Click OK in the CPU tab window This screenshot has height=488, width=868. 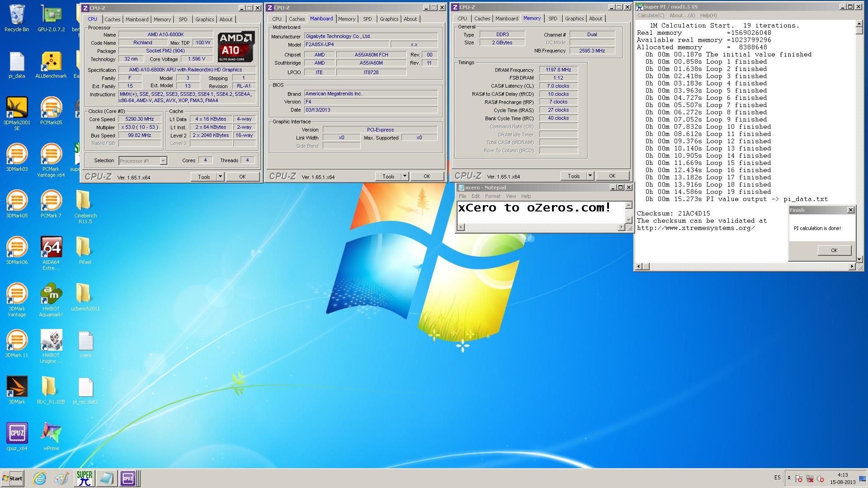coord(242,177)
